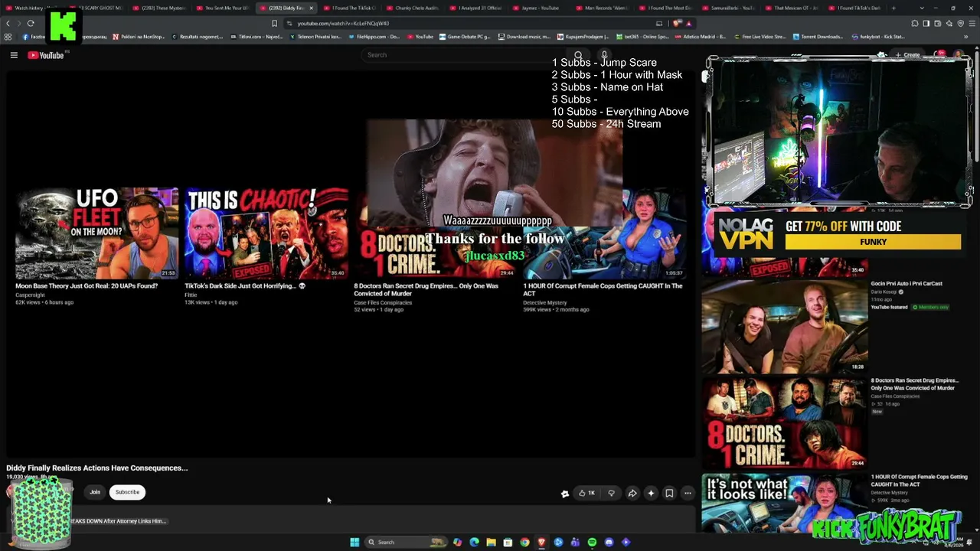
Task: Visit the Caspersight channel name
Action: 30,295
